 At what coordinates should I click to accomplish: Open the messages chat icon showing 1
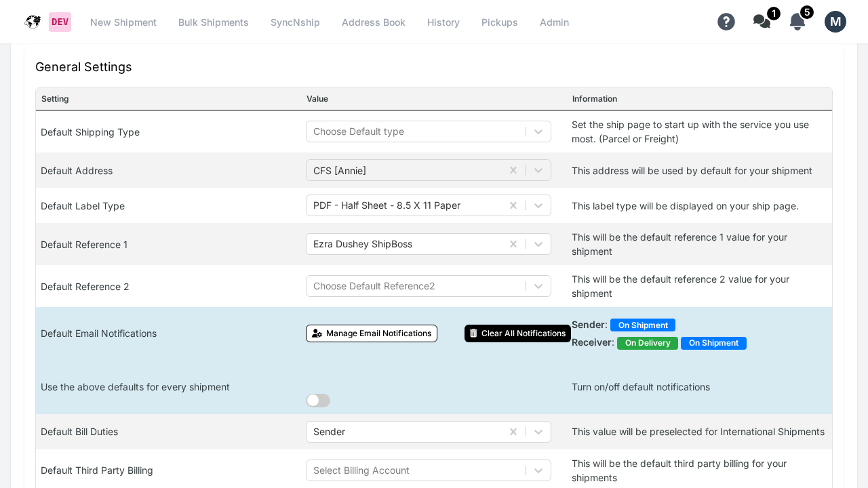pos(761,22)
